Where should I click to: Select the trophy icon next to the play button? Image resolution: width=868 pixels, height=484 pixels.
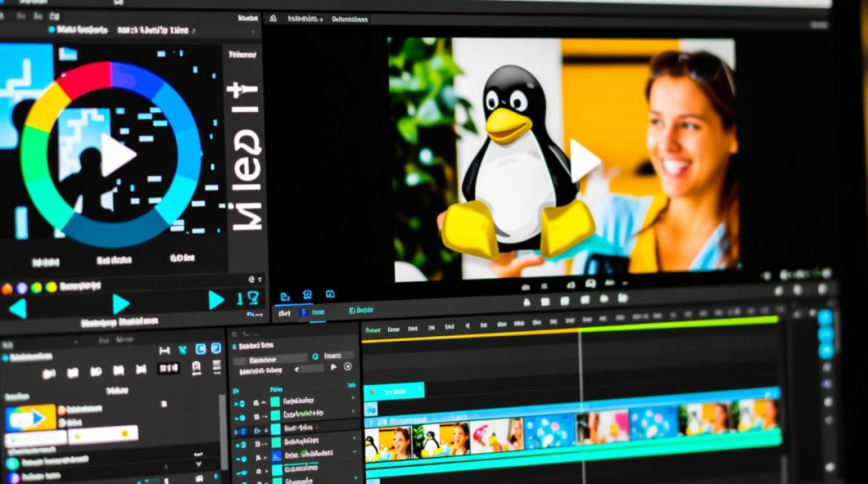click(253, 297)
